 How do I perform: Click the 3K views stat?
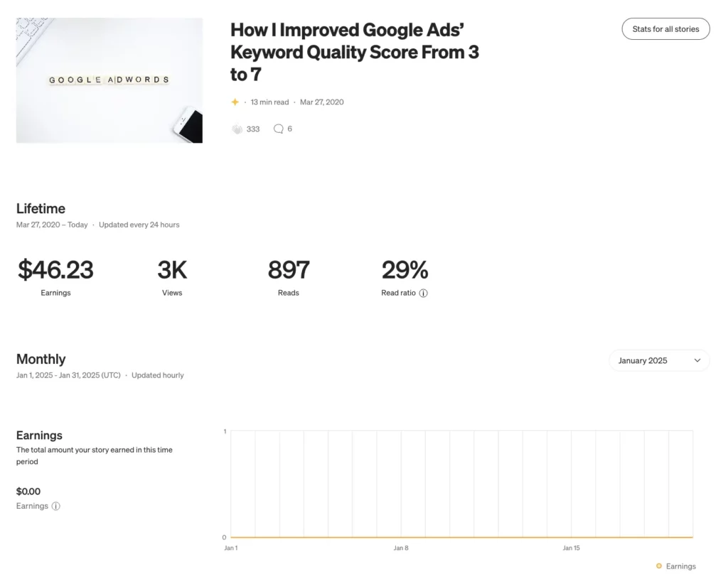(x=172, y=270)
